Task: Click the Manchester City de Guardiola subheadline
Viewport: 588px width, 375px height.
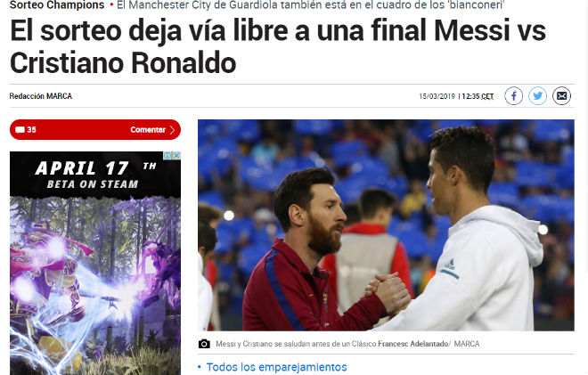Action: tap(311, 4)
